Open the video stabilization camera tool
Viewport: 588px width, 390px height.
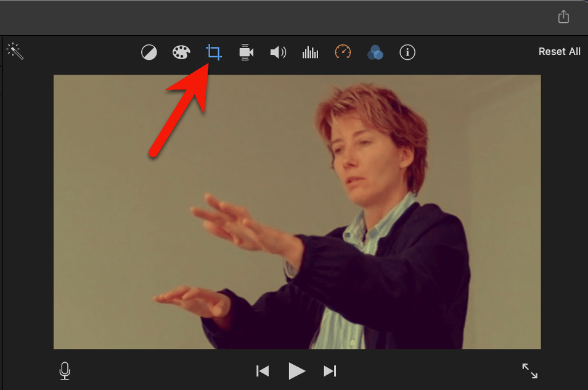(246, 52)
